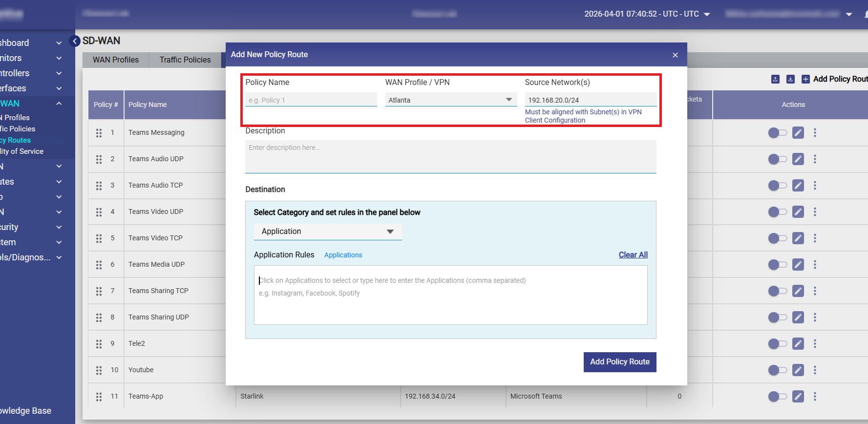Open the WAN Profile / VPN dropdown

[450, 100]
